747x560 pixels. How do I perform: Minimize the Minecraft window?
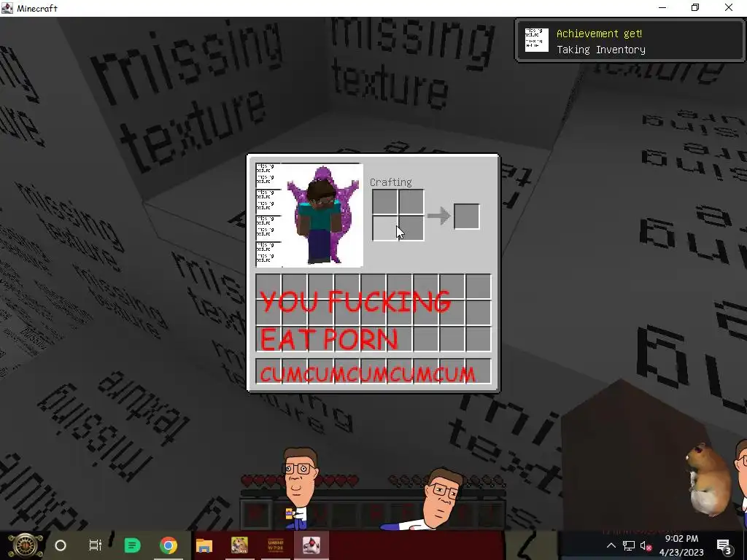coord(662,7)
